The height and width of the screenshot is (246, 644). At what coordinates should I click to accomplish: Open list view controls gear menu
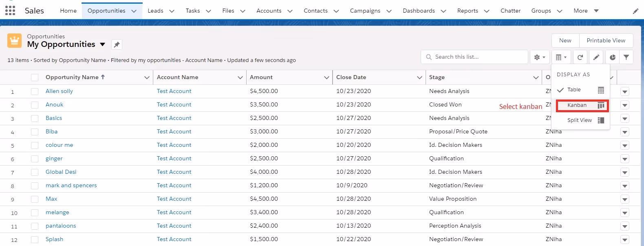[x=539, y=57]
